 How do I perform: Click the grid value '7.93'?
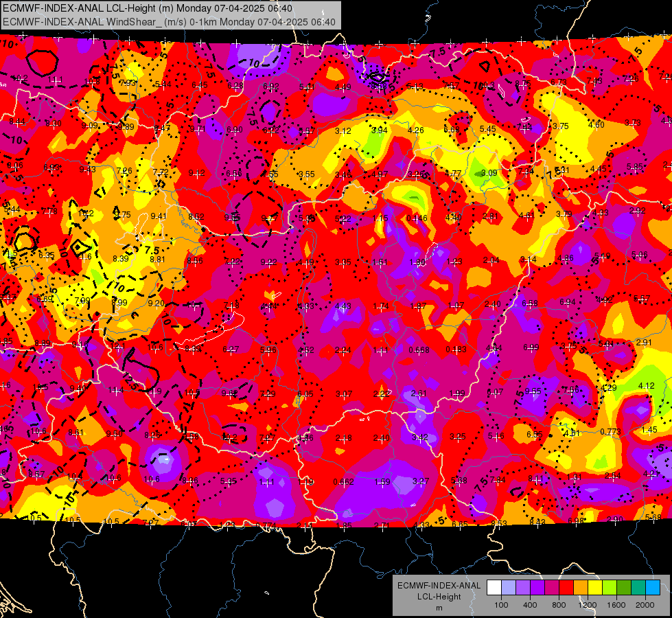[128, 83]
